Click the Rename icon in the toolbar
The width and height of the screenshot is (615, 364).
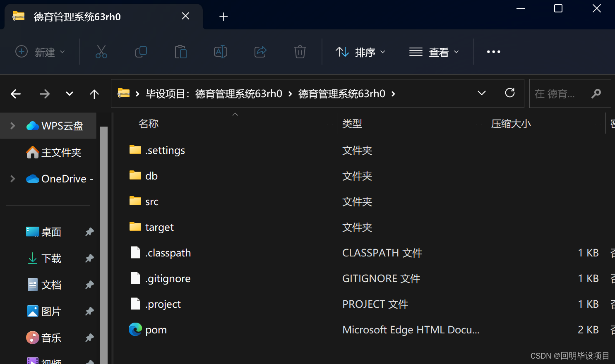[220, 52]
